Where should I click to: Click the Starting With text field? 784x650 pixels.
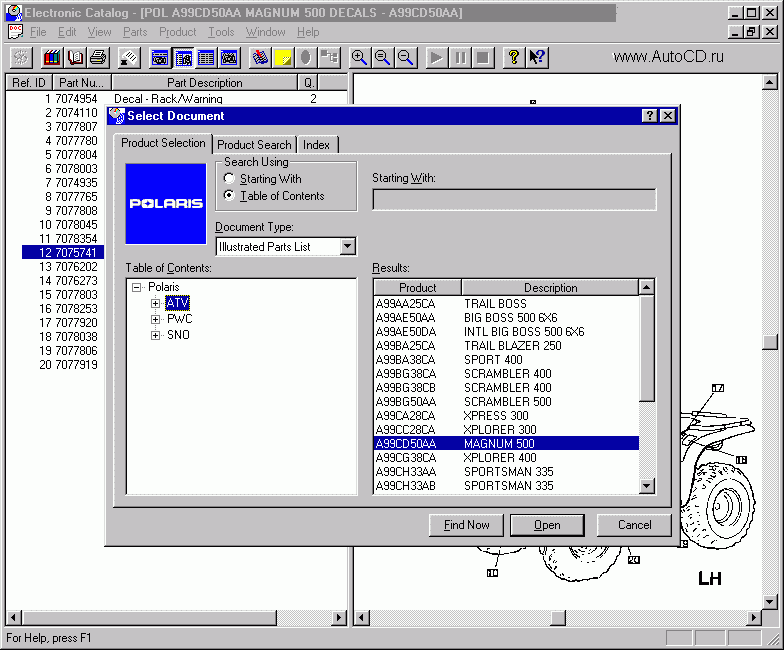514,200
